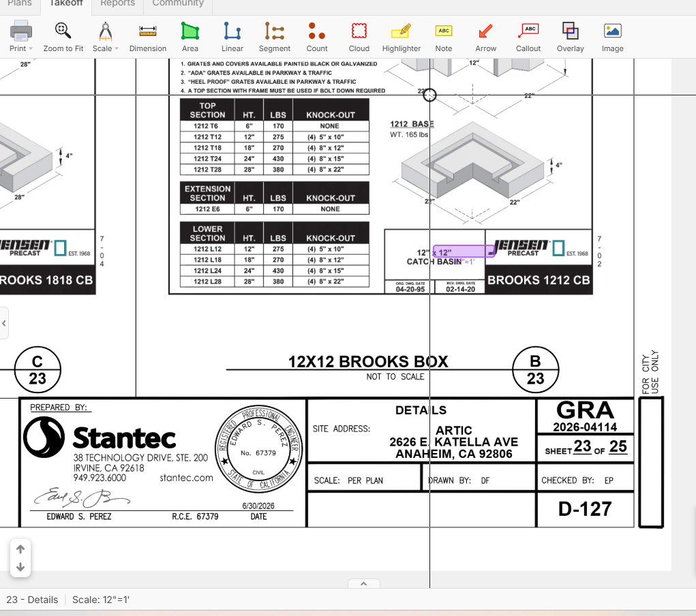Choose the Cloud markup tool
The height and width of the screenshot is (616, 696).
click(x=359, y=31)
